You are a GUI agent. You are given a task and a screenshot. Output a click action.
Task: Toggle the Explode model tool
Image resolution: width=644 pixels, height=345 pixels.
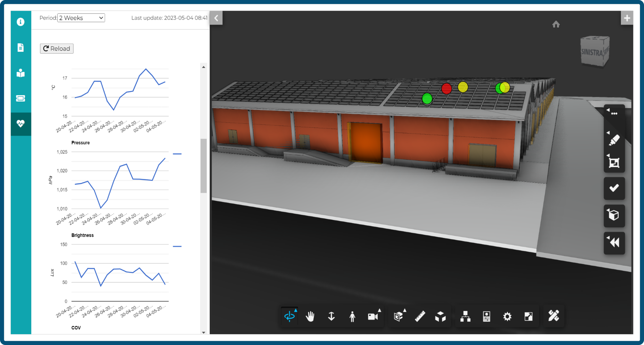click(440, 316)
